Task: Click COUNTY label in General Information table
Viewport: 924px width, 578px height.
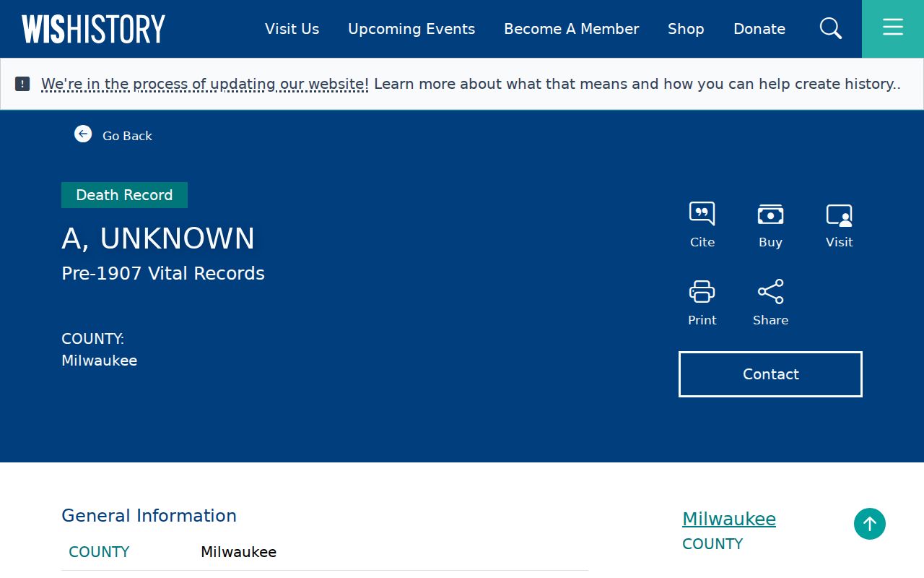Action: pyautogui.click(x=99, y=552)
